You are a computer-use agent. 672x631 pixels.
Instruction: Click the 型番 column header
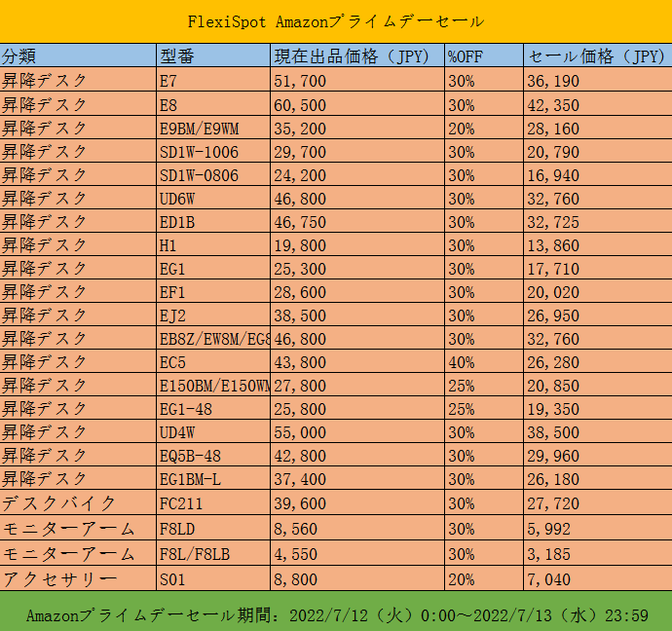tap(213, 56)
